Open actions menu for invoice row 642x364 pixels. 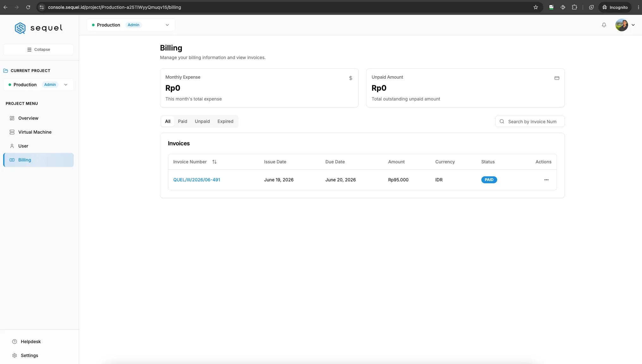[x=546, y=180]
